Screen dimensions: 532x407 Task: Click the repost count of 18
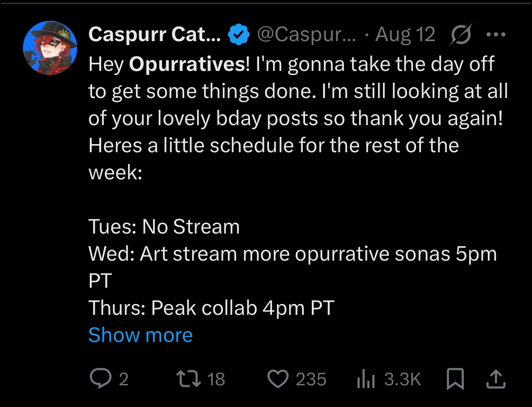click(216, 379)
